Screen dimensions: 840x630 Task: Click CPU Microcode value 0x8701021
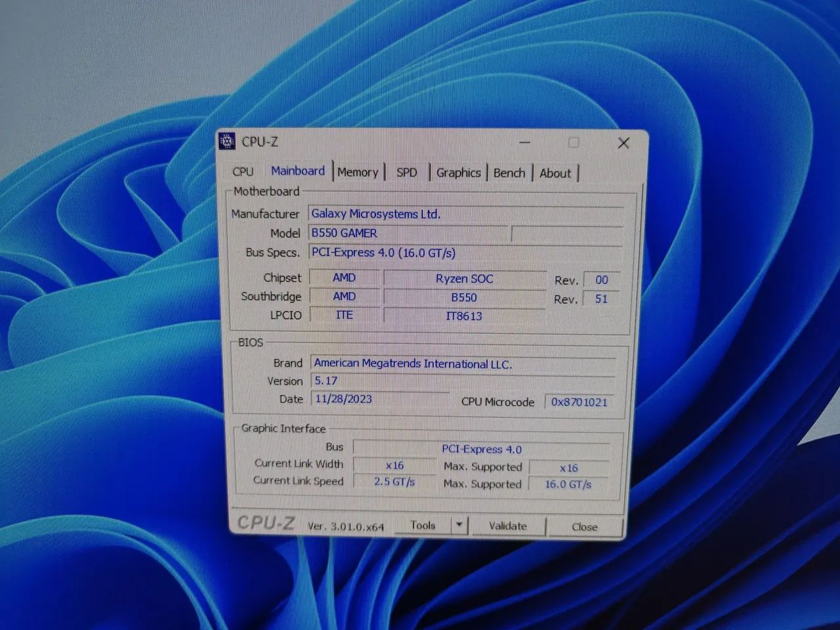pos(579,402)
